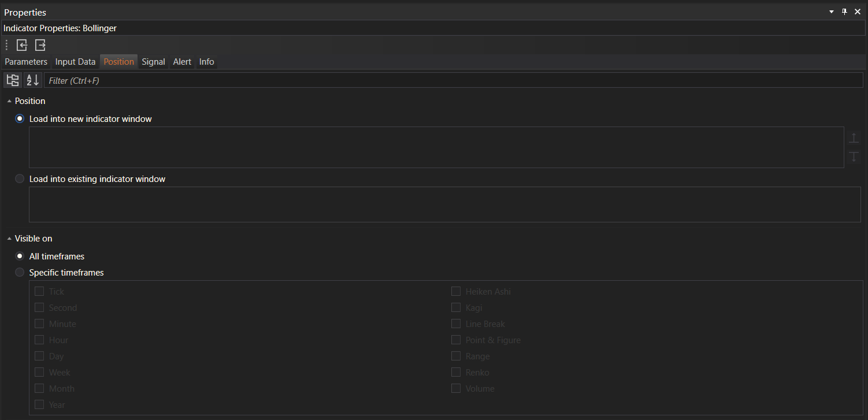Go to the Signal tab

point(153,62)
